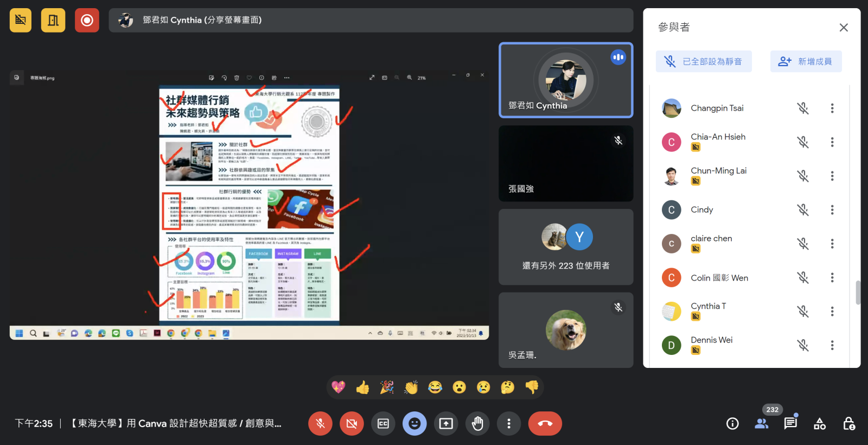868x445 pixels.
Task: Open the participants people tab
Action: coord(762,424)
